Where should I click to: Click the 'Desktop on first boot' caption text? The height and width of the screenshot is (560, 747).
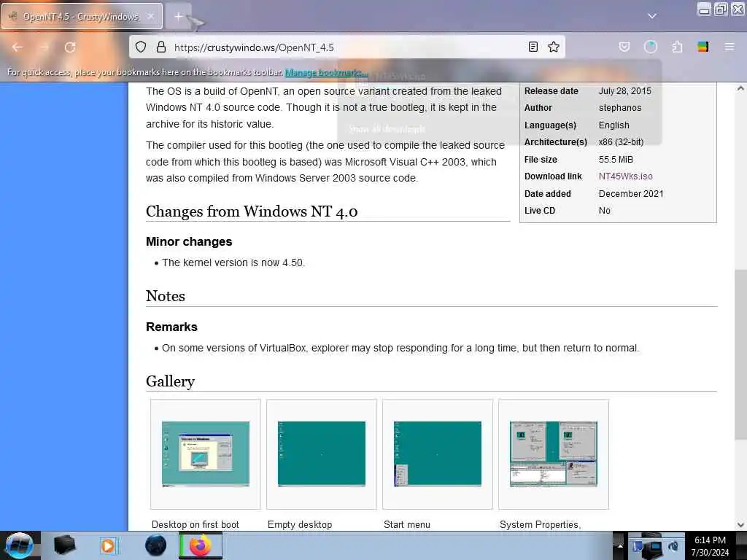click(195, 524)
